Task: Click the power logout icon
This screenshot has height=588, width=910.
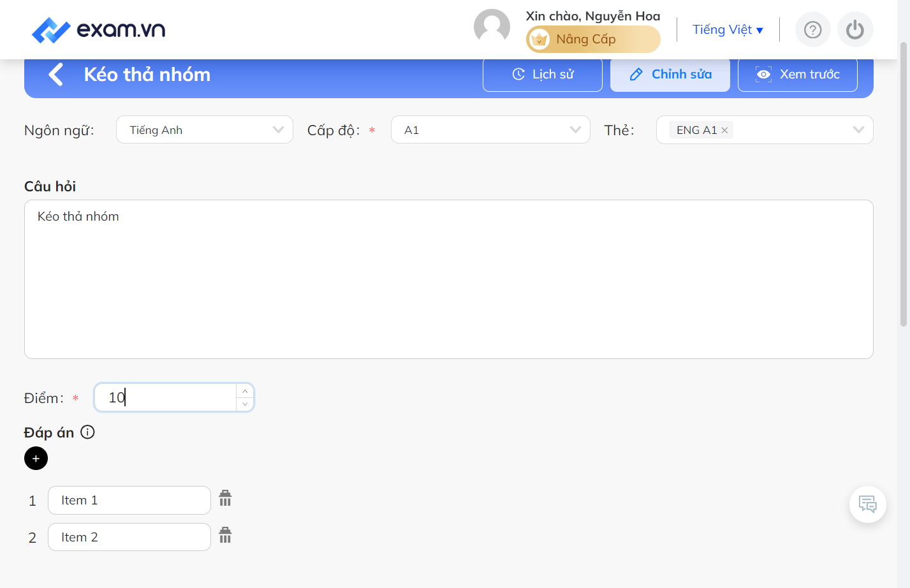Action: tap(855, 29)
